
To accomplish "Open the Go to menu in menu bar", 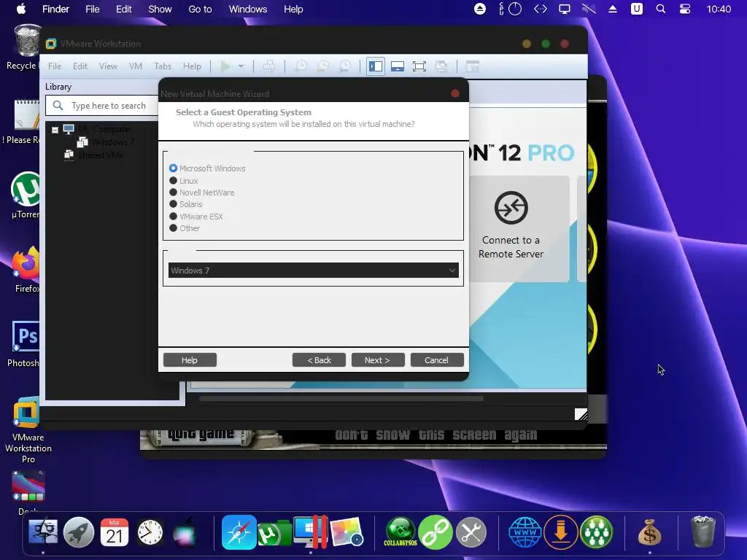I will tap(200, 9).
